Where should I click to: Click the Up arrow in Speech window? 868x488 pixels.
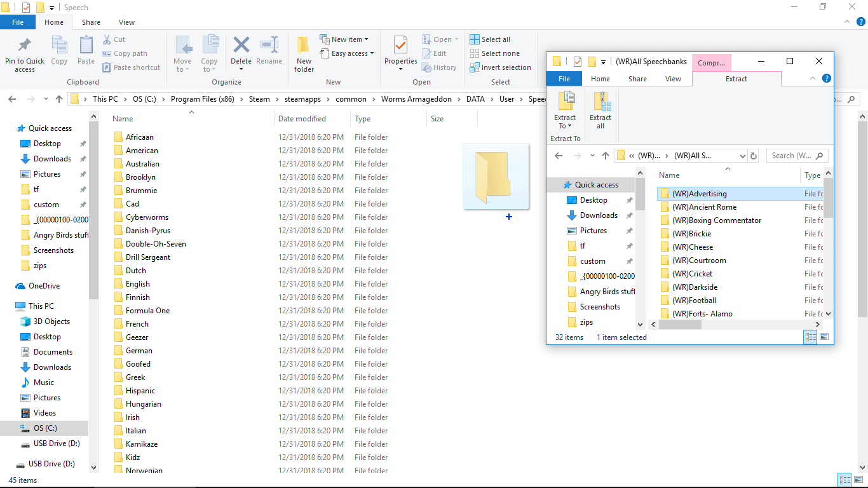tap(59, 99)
